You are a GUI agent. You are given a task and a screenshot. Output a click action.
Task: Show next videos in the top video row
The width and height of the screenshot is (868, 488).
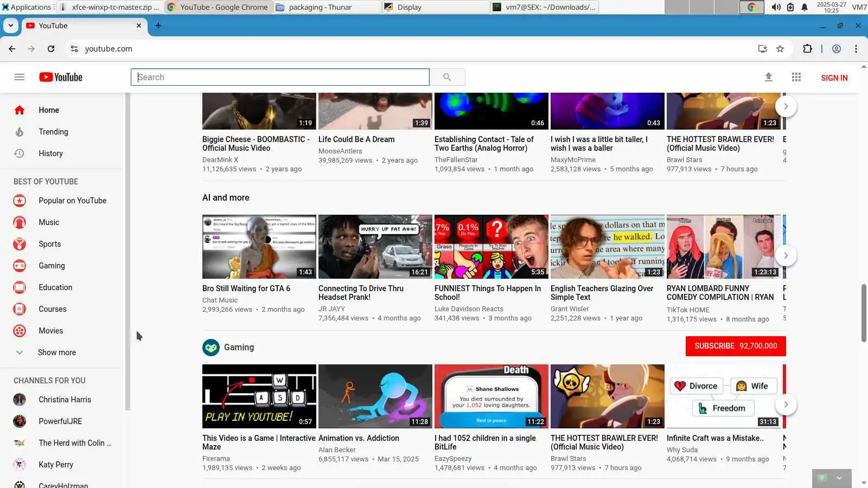click(786, 106)
